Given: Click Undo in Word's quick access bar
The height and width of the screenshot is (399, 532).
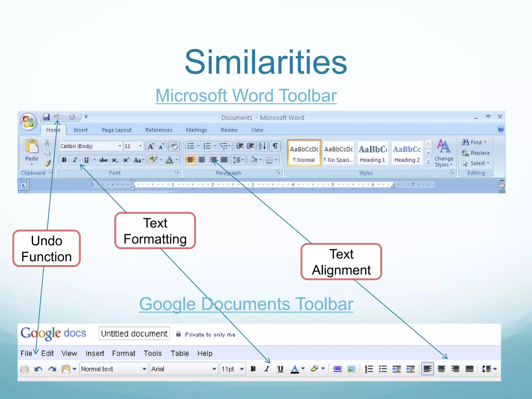Looking at the screenshot, I should click(57, 117).
